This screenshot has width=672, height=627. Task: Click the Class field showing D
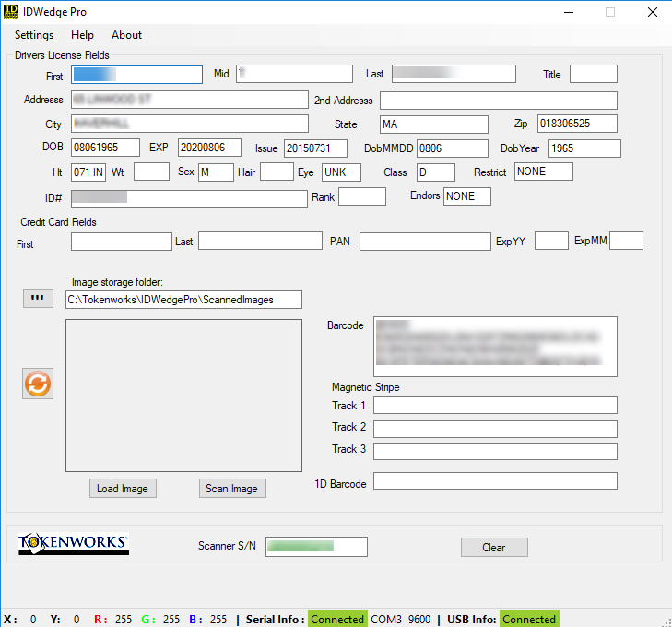point(436,172)
